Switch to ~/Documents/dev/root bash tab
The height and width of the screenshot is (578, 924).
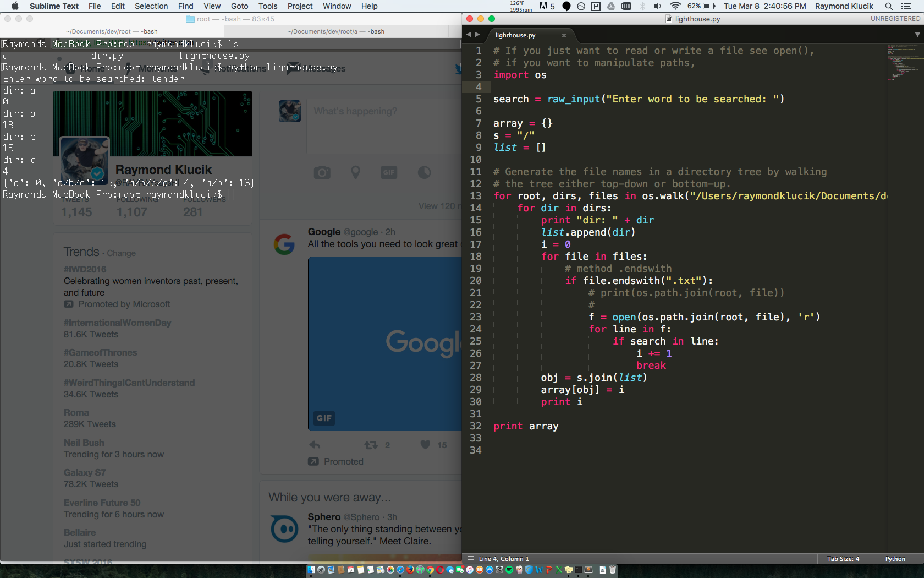pos(112,31)
